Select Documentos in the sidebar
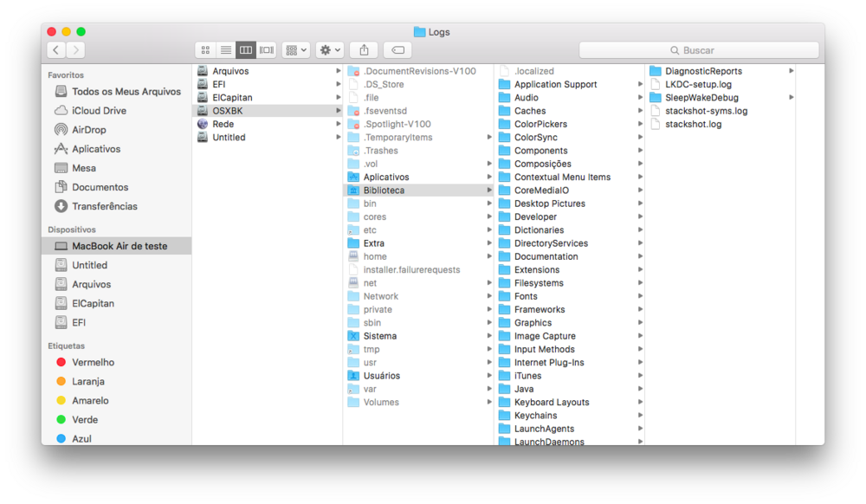The width and height of the screenshot is (866, 504). coord(100,187)
